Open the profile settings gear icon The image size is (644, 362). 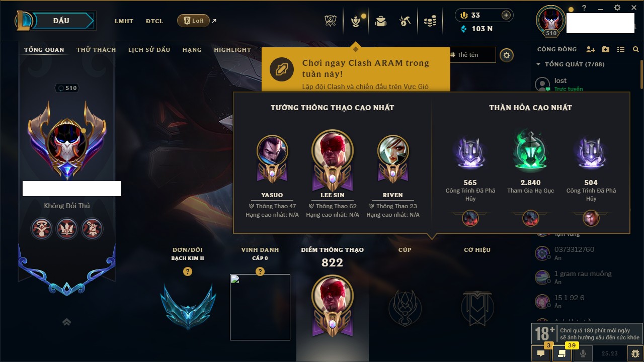(x=507, y=55)
